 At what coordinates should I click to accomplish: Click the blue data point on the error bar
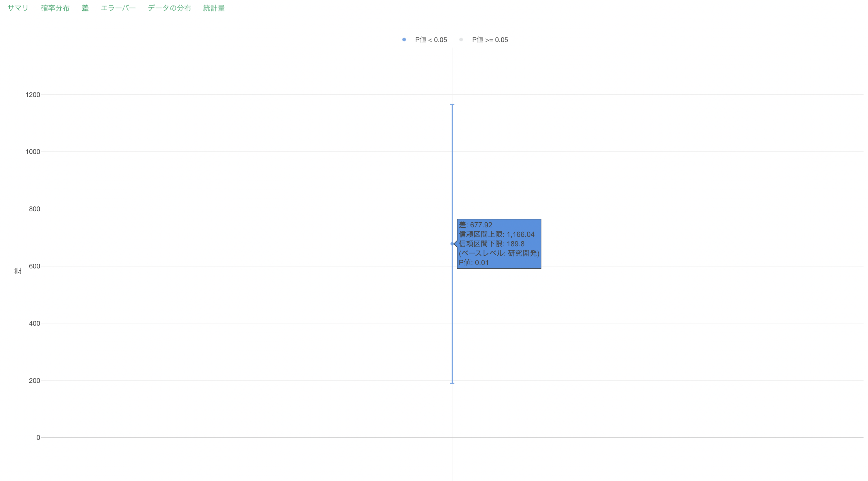tap(452, 244)
